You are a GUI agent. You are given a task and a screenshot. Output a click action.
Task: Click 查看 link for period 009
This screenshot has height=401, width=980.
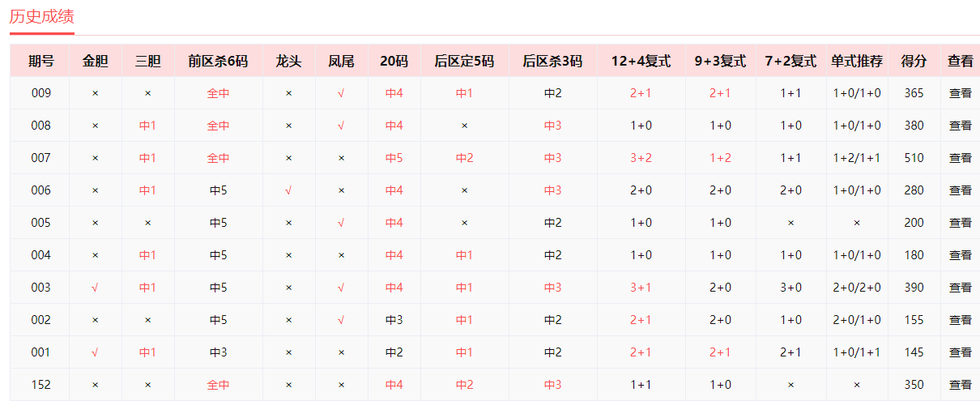pos(960,93)
